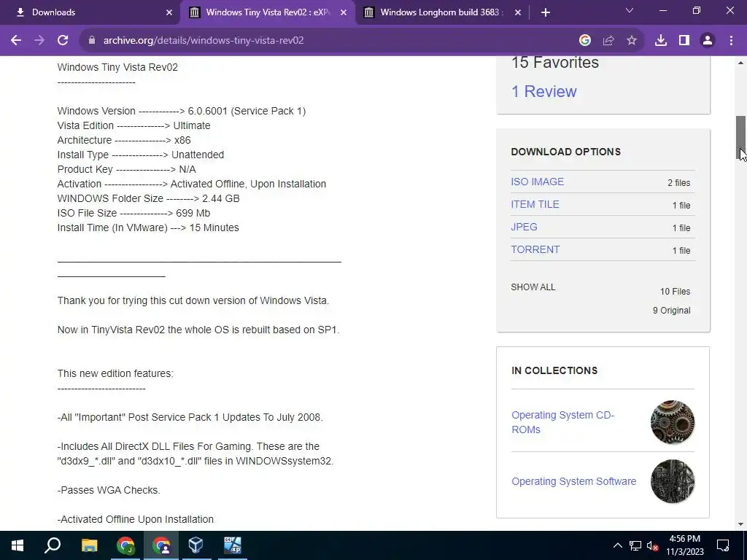Switch to the Downloads tab
Viewport: 747px width, 560px height.
pos(90,12)
